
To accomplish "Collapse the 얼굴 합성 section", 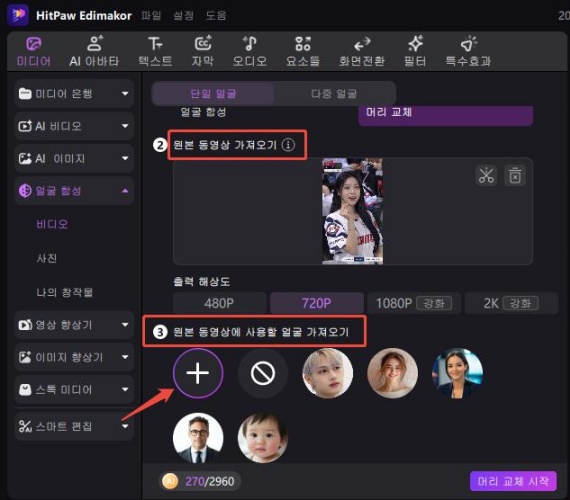I will click(x=74, y=191).
